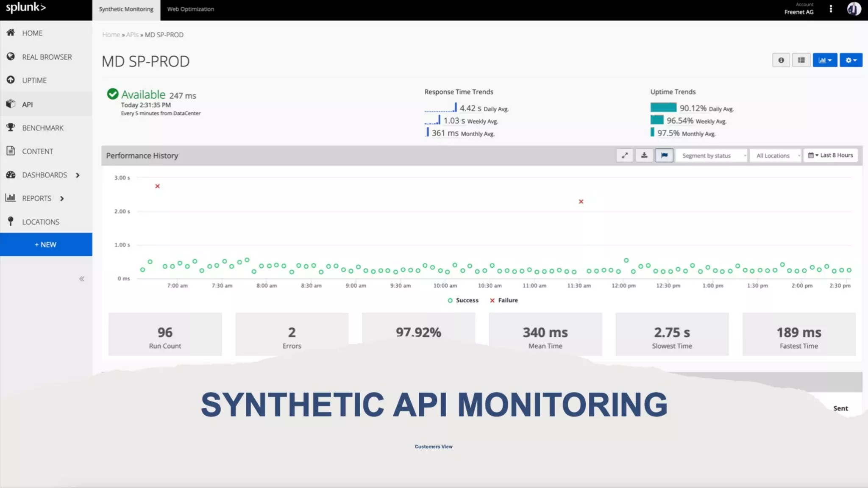Viewport: 868px width, 488px height.
Task: Open the All Locations dropdown
Action: (776, 156)
